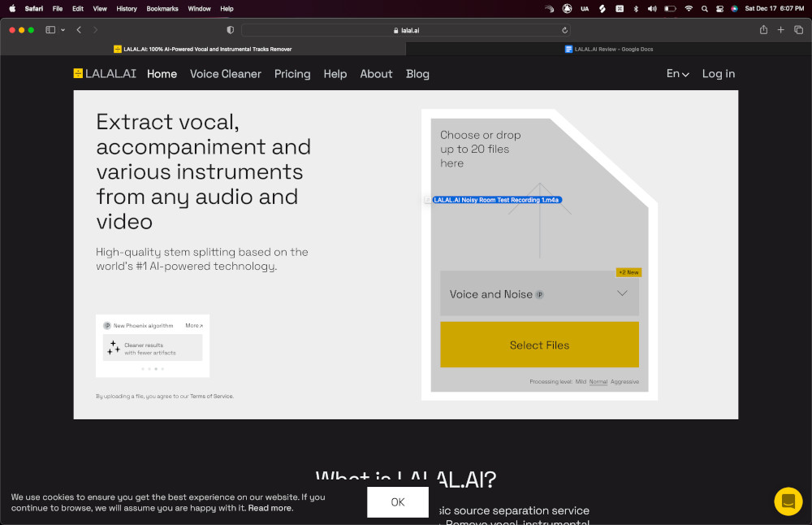Select Mild processing level

[x=581, y=381]
